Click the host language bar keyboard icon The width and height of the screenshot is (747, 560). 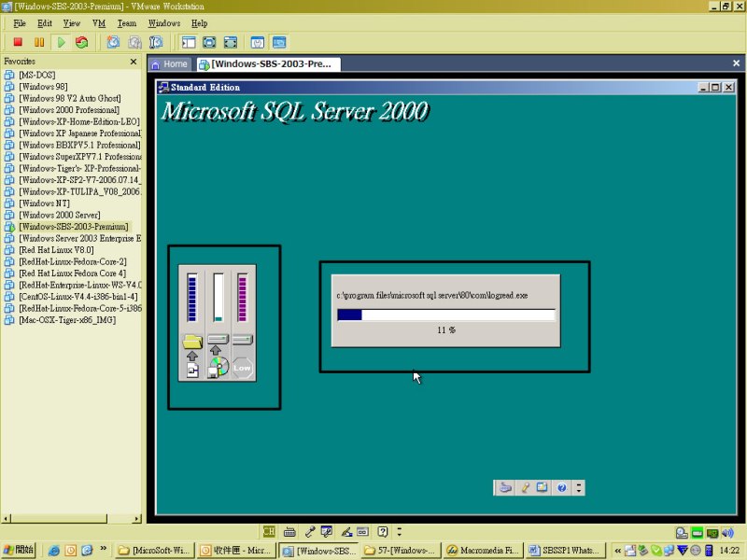289,531
